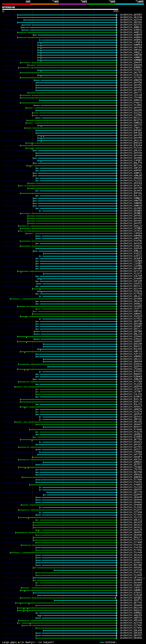Open hit UniRef100_B9S155
The width and height of the screenshot is (146, 644).
[131, 344]
